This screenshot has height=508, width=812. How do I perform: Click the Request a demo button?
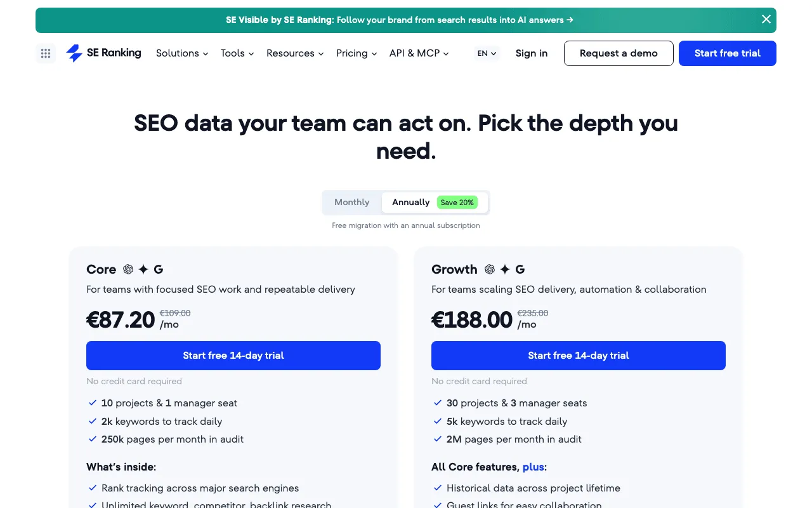coord(619,53)
